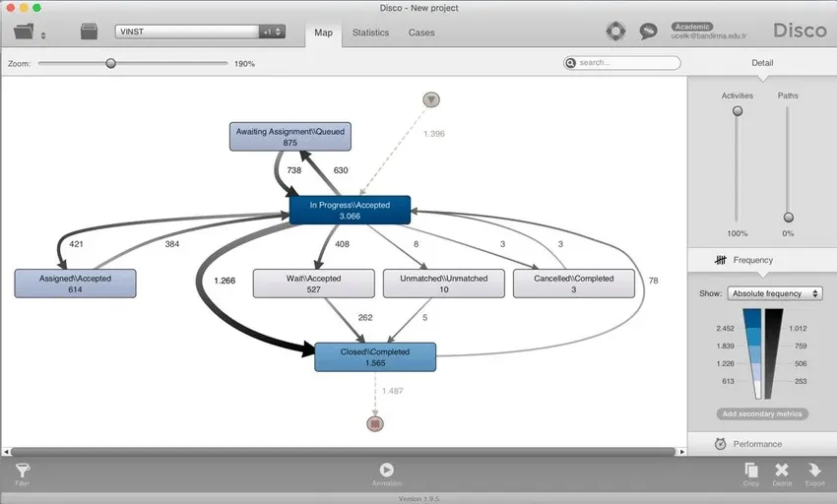
Task: Play the process Animation
Action: 387,472
